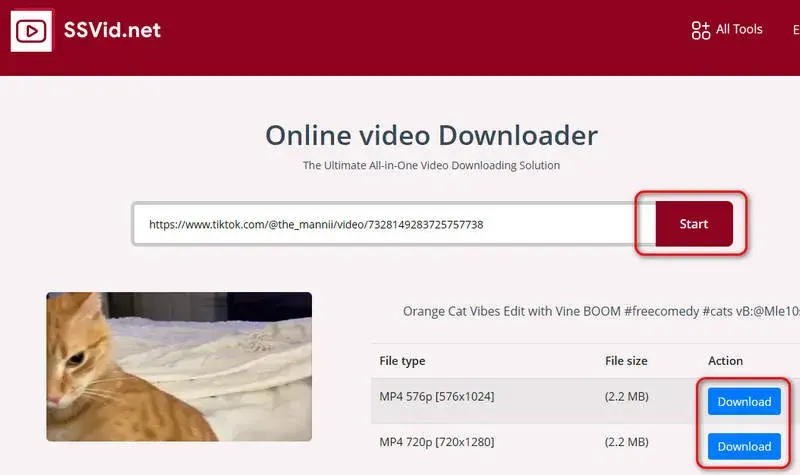
Task: Open the All Tools menu
Action: (x=727, y=30)
